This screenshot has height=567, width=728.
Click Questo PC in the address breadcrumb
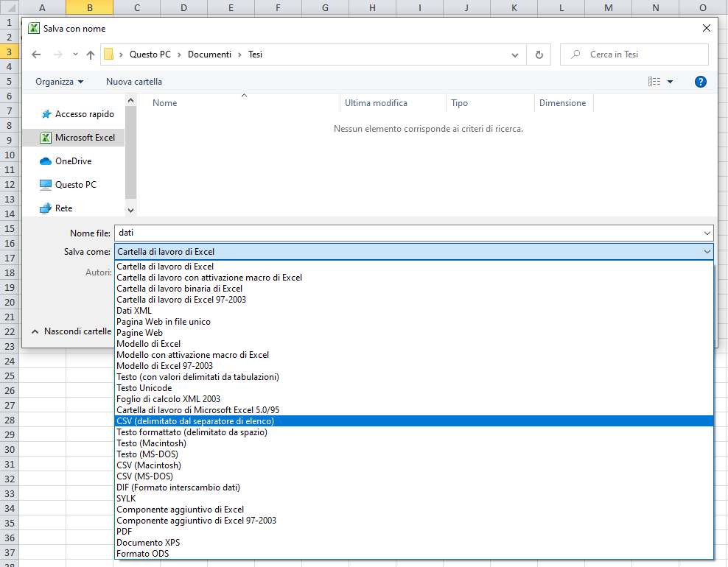[x=150, y=54]
